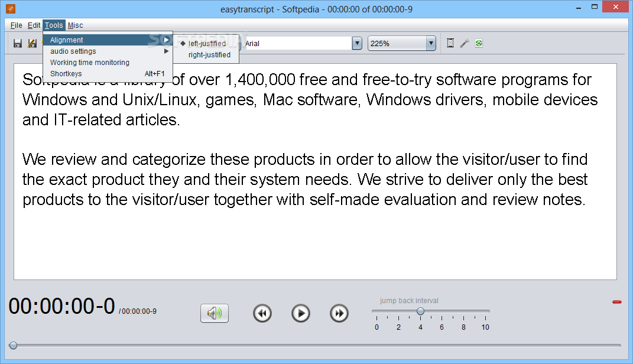Image resolution: width=633 pixels, height=364 pixels.
Task: Click the playback position slider handle
Action: pyautogui.click(x=14, y=346)
